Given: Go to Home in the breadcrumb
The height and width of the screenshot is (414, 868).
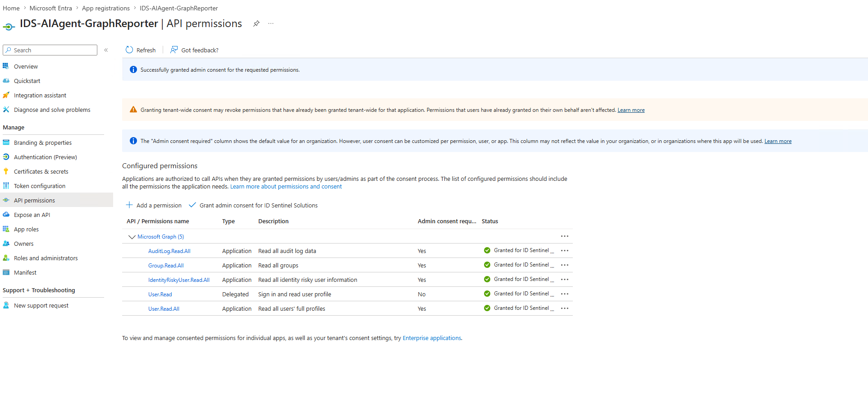Looking at the screenshot, I should pos(11,8).
